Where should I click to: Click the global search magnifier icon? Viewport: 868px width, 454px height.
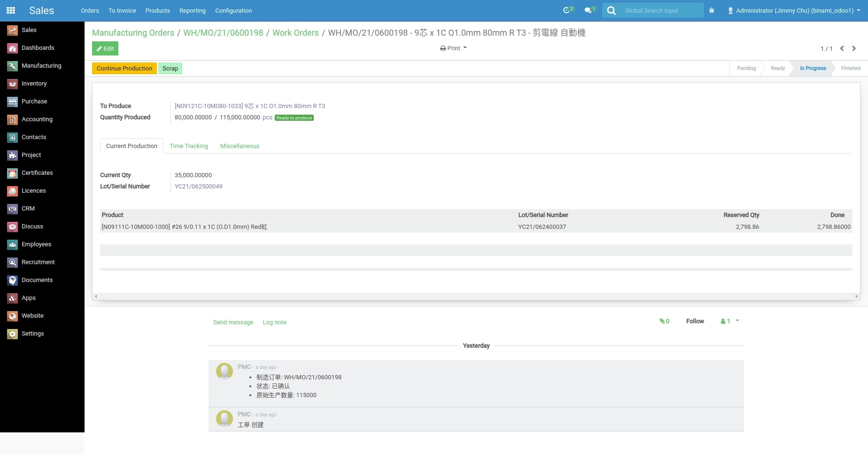pyautogui.click(x=611, y=10)
